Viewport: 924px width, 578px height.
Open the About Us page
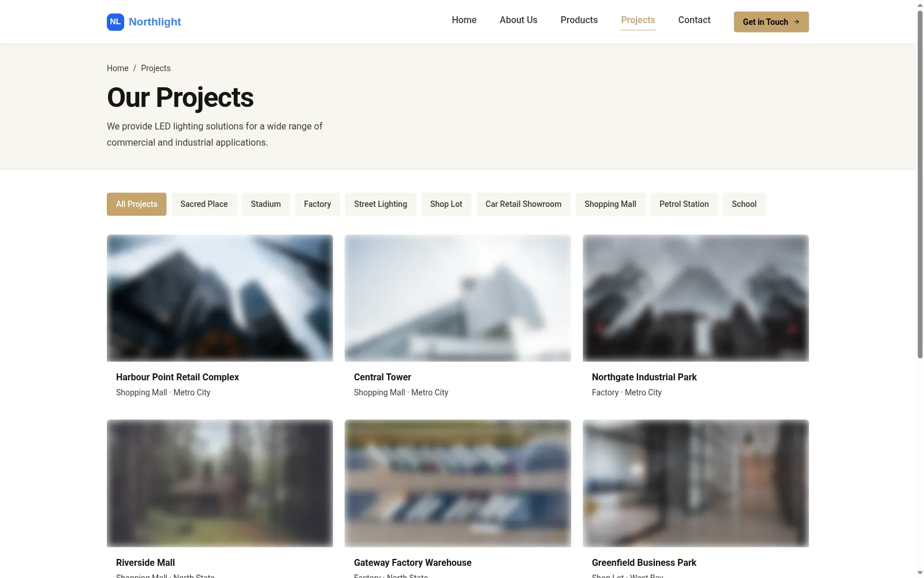point(519,20)
